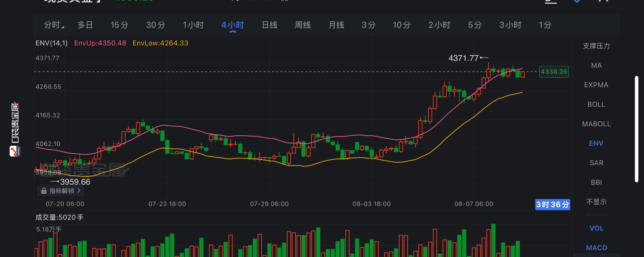Click the 08-07 06:00 date label
Image resolution: width=644 pixels, height=257 pixels.
[474, 204]
